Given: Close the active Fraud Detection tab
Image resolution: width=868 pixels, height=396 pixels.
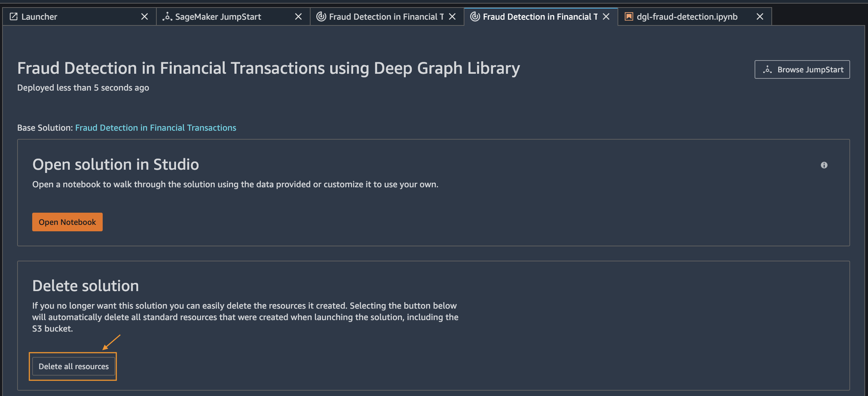Looking at the screenshot, I should tap(606, 16).
